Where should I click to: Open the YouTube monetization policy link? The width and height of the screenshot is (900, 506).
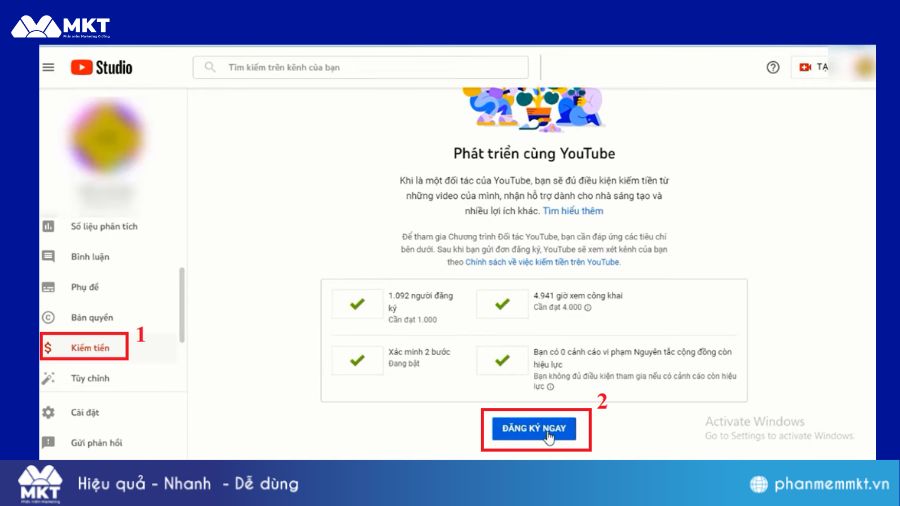pos(542,262)
